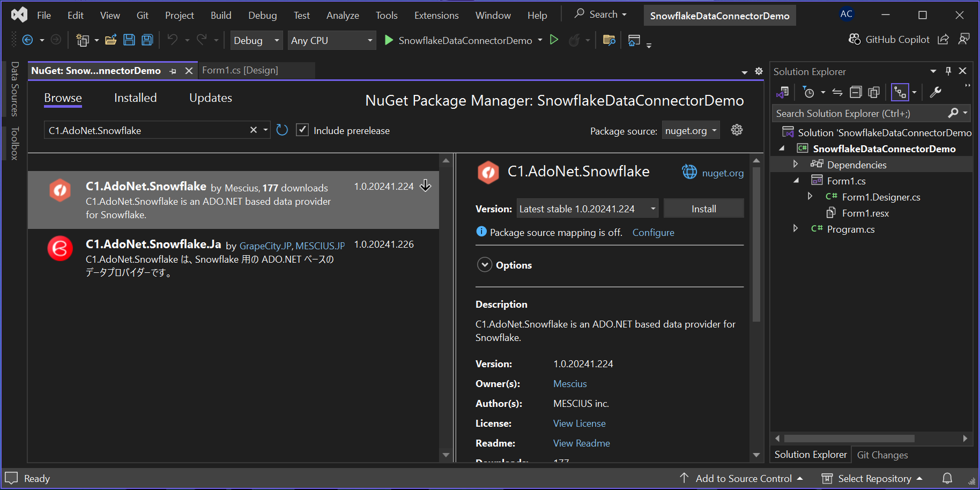Open GitHub Copilot
Screen dimensions: 980x490
(x=889, y=39)
